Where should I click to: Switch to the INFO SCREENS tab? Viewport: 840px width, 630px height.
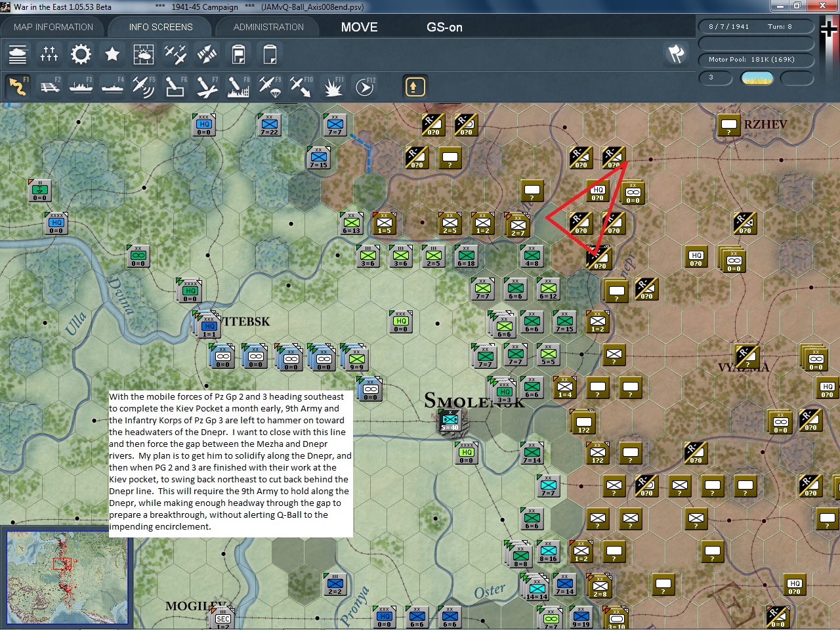tap(161, 27)
